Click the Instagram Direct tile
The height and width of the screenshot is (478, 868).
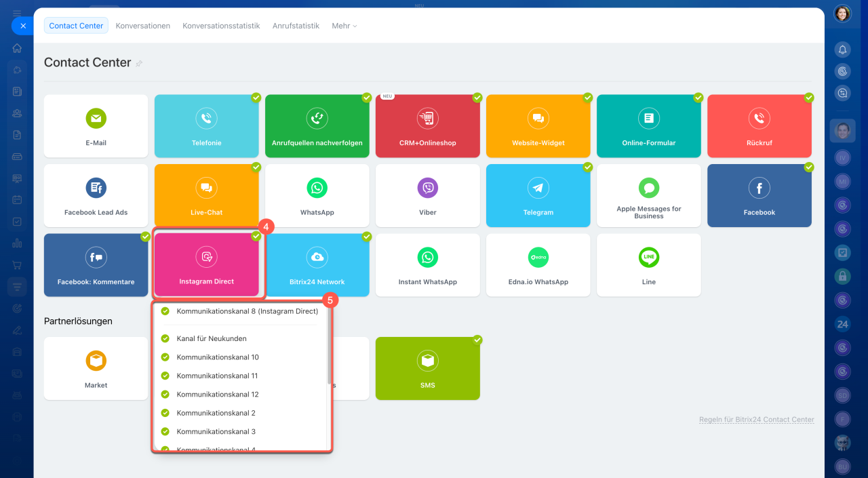tap(206, 265)
